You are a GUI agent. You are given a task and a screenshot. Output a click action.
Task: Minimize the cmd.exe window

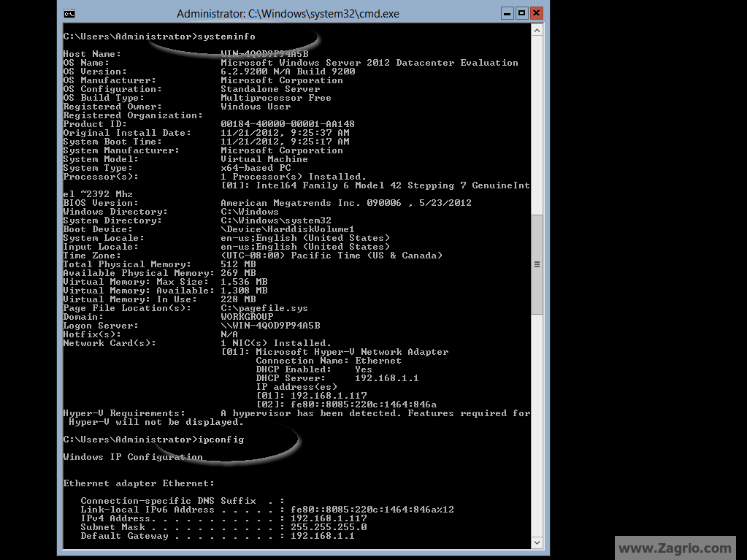pos(507,13)
